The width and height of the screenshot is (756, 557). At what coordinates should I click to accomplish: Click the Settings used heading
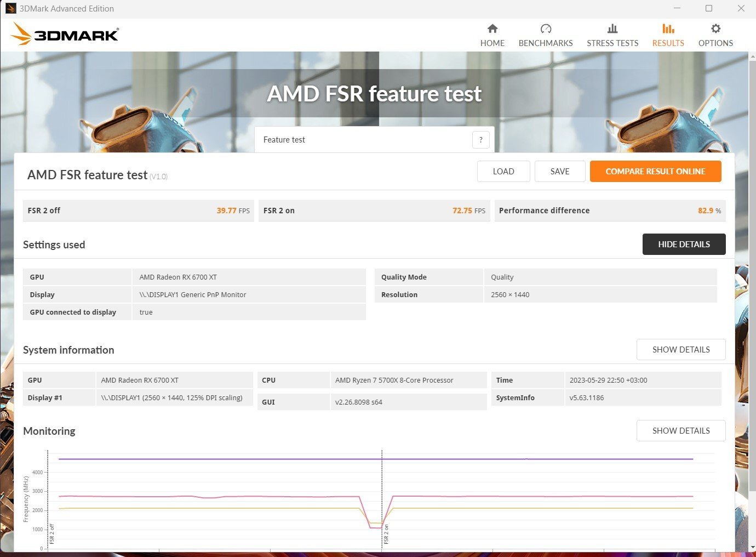coord(54,245)
